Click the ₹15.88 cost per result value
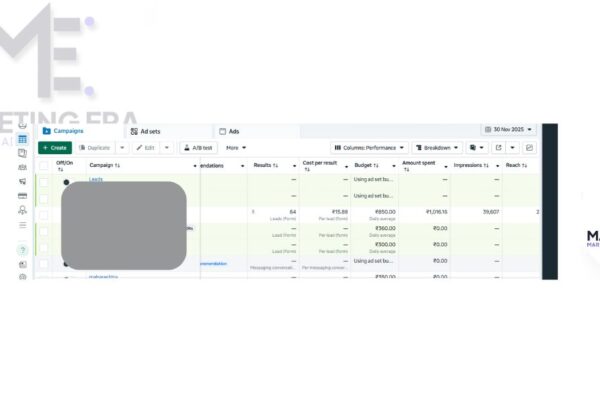The height and width of the screenshot is (419, 600). 340,212
